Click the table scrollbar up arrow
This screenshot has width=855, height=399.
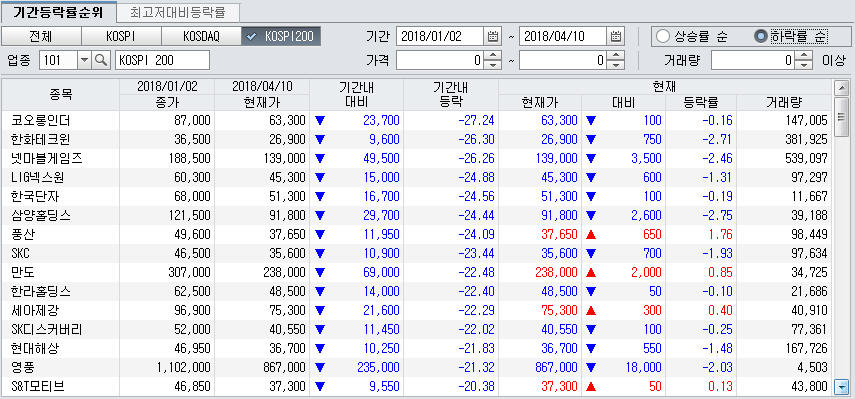point(841,87)
